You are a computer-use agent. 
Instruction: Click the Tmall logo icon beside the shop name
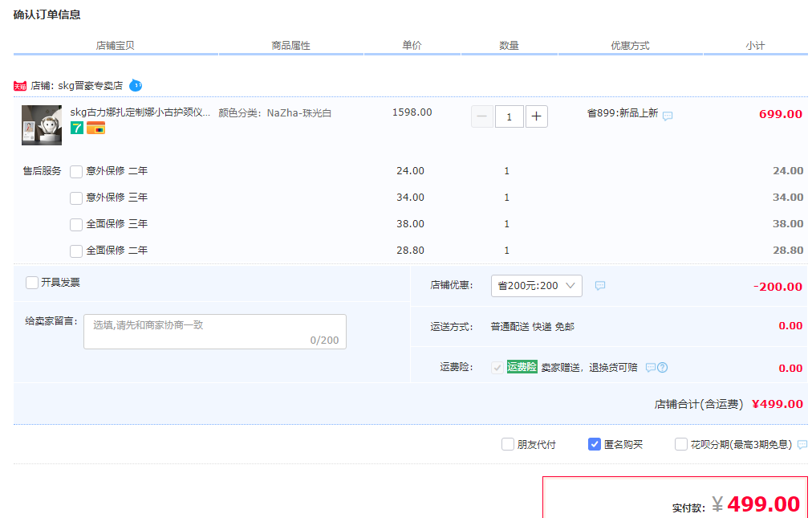click(20, 86)
